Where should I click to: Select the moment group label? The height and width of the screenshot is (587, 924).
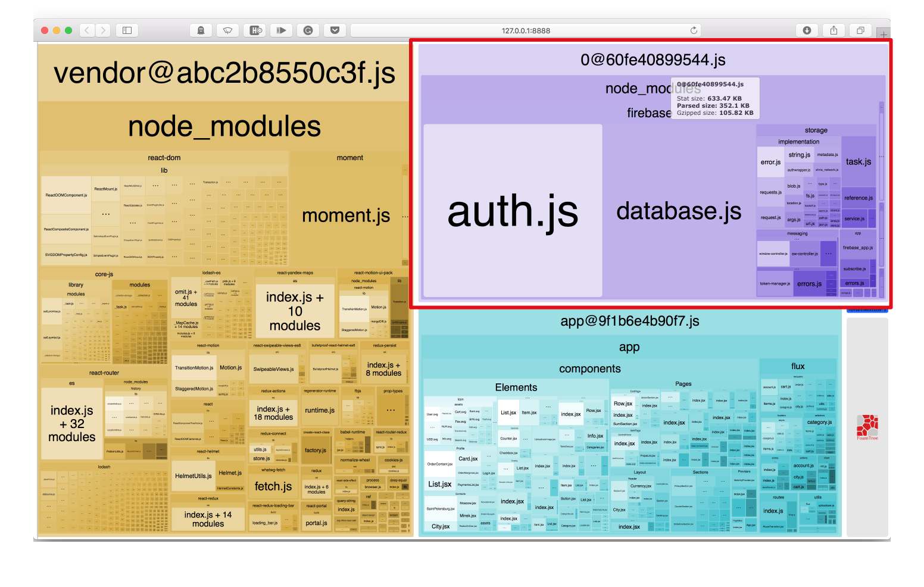[349, 158]
